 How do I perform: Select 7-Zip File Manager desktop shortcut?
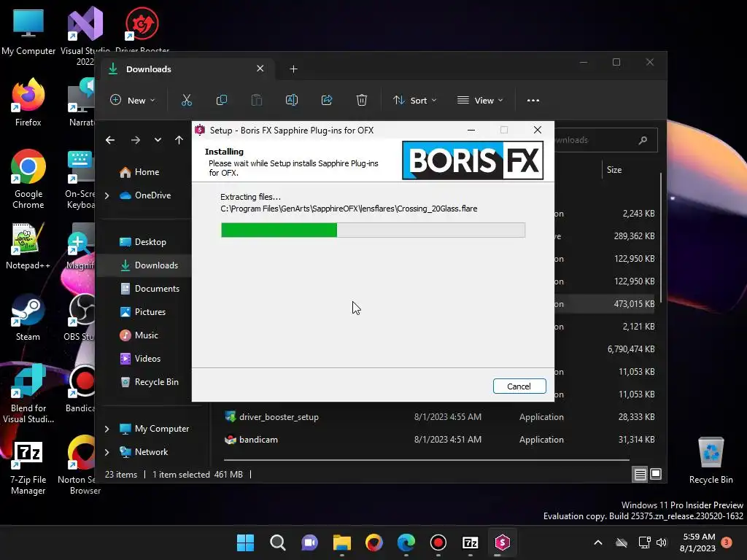(28, 469)
